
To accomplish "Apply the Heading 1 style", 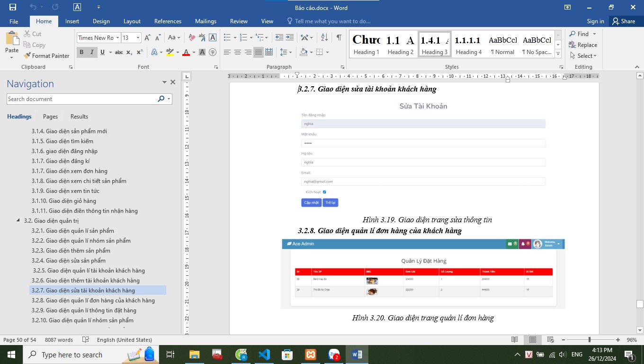I will click(x=367, y=45).
